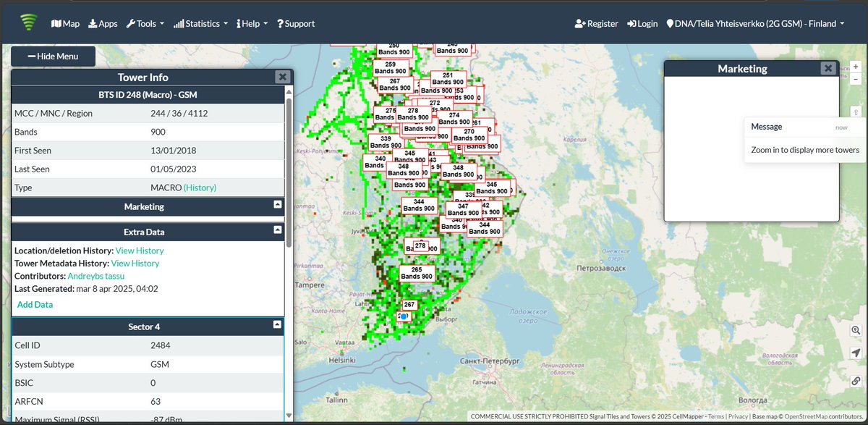Zoom in the map with plus button

856,67
